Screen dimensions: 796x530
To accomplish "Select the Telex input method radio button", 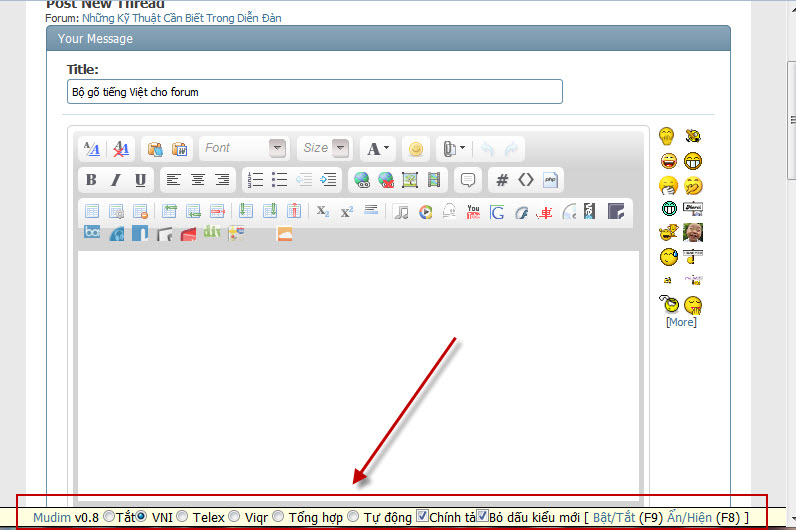I will (x=182, y=517).
